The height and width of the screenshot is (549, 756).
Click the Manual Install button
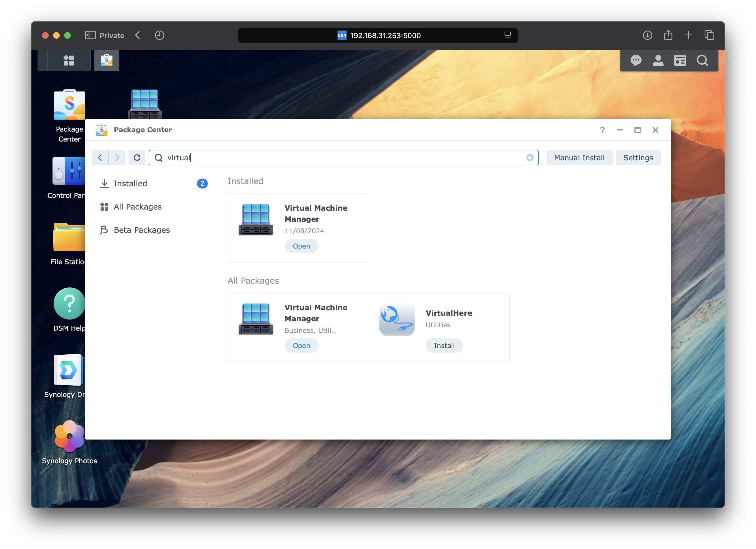[x=579, y=157]
